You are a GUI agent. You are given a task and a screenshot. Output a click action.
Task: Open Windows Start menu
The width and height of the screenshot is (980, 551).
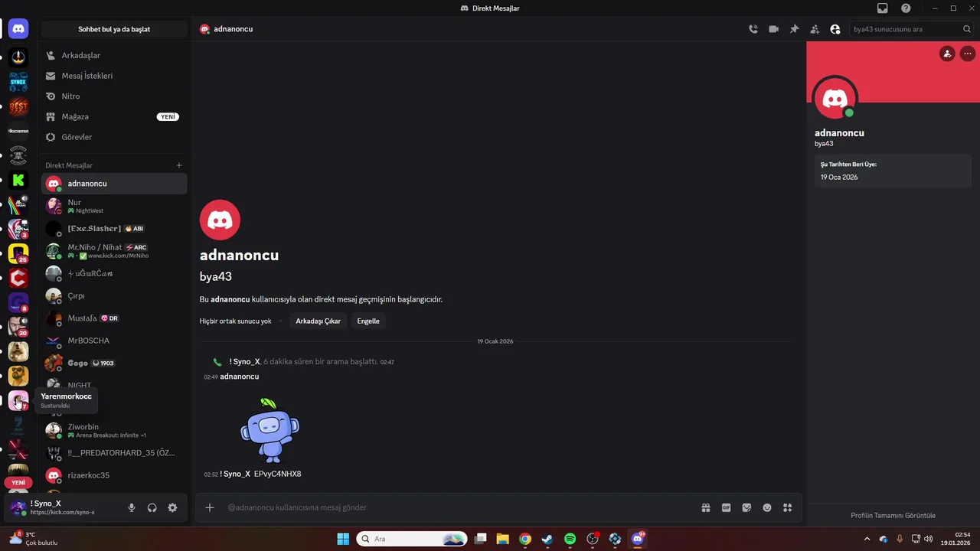click(343, 539)
